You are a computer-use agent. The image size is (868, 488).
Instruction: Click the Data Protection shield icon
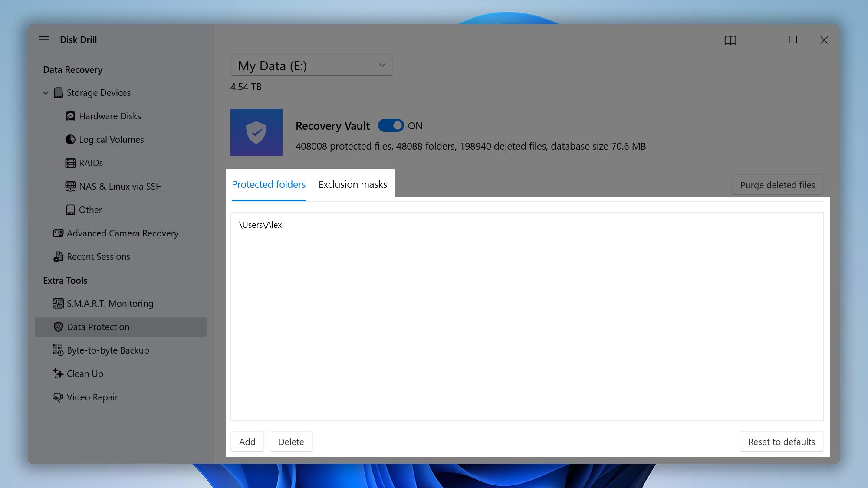click(58, 327)
